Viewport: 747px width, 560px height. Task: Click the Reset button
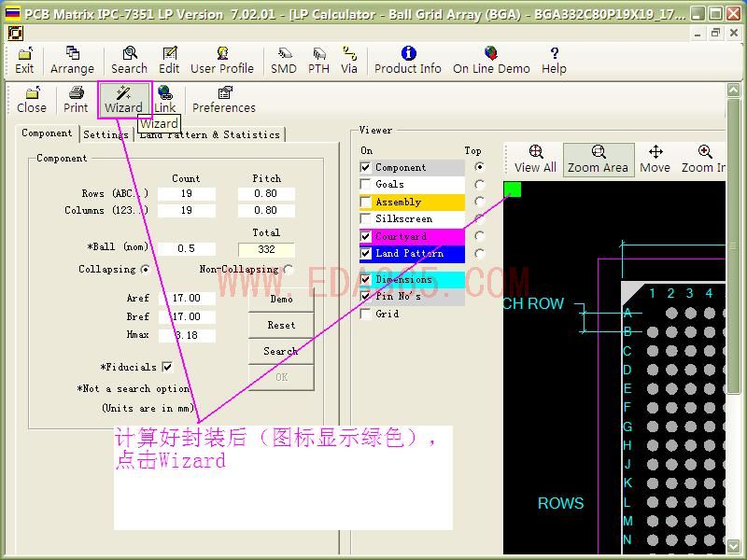click(281, 325)
